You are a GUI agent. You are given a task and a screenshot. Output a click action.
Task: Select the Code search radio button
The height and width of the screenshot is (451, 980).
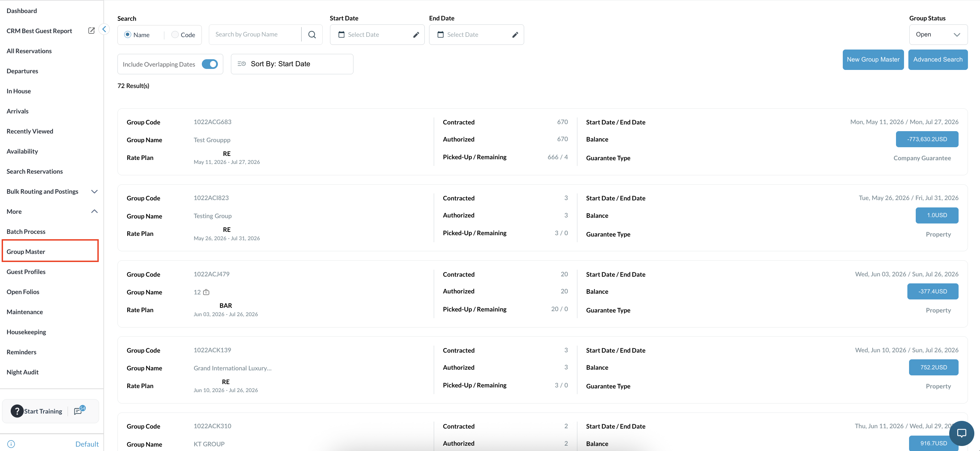pyautogui.click(x=175, y=34)
